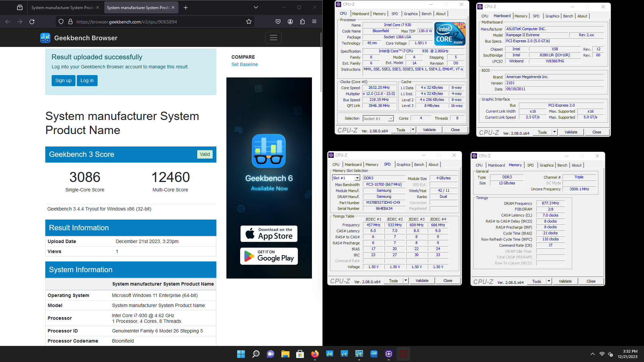Click the Sign up button
This screenshot has width=644, height=362.
[63, 80]
